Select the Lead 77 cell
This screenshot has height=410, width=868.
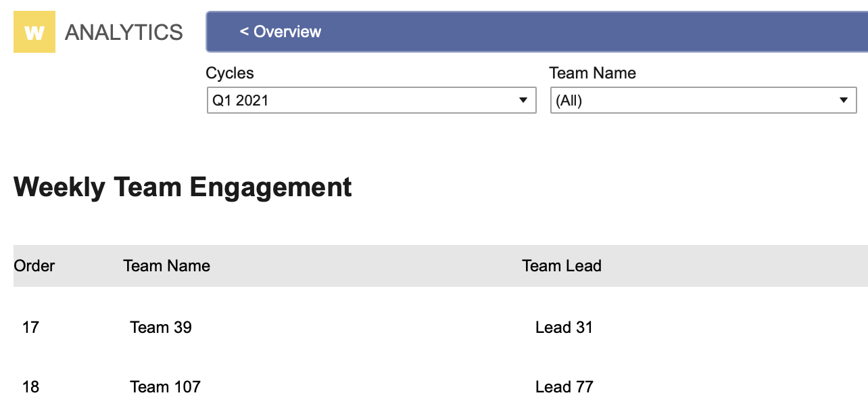[x=564, y=387]
